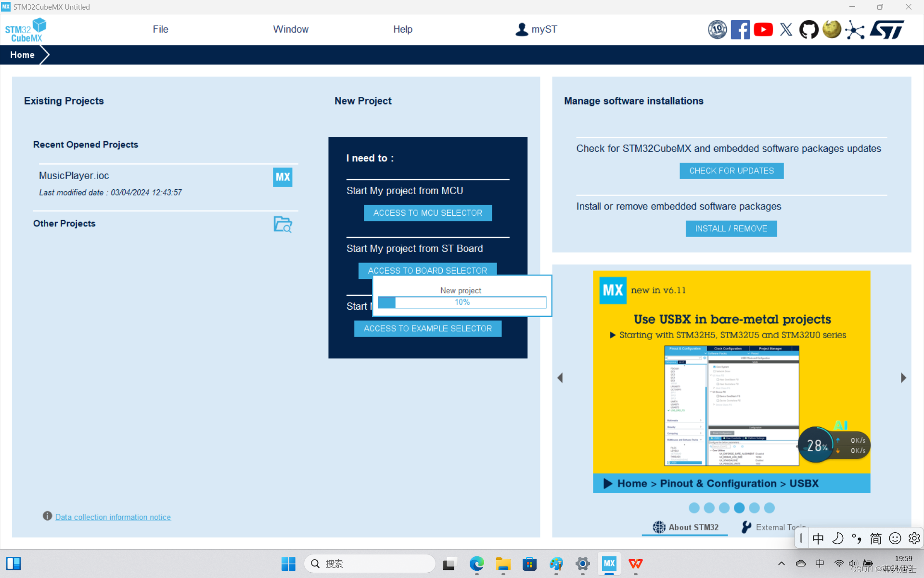924x578 pixels.
Task: Click the USBX promo banner image
Action: [731, 381]
